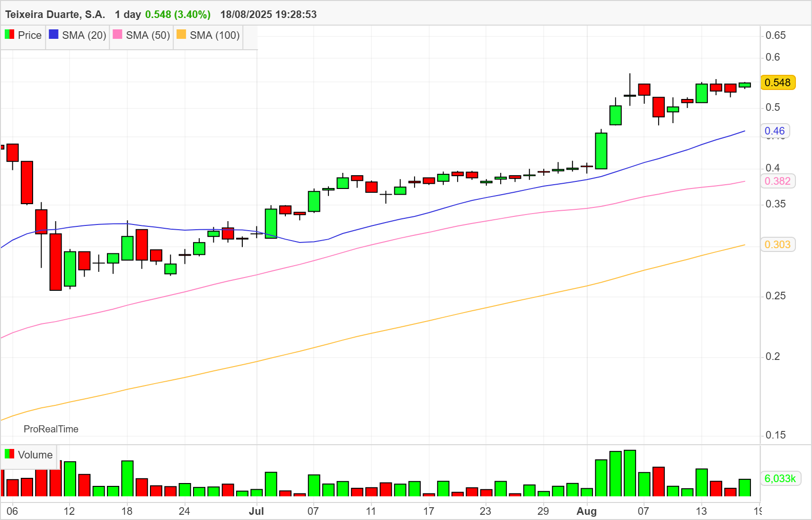This screenshot has width=812, height=520.
Task: Click the timestamp '18/08/2025 19:28:53'
Action: 269,15
